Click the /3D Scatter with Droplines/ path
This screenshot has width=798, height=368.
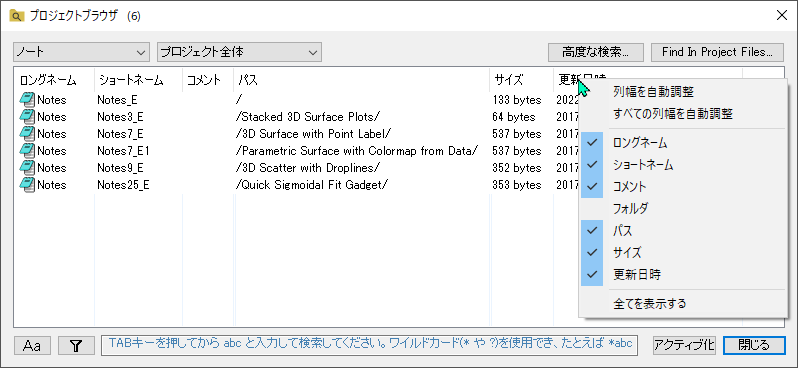pyautogui.click(x=308, y=167)
